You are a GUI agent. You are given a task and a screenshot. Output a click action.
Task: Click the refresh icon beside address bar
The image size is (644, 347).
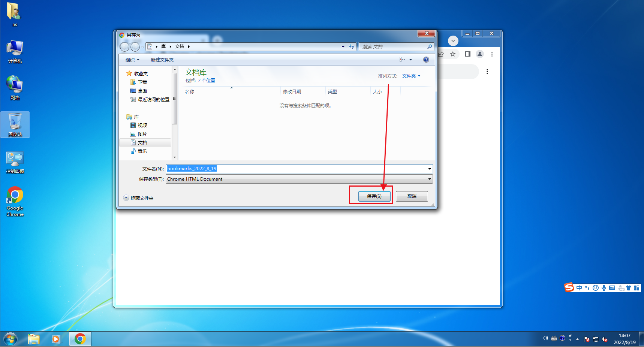[352, 46]
